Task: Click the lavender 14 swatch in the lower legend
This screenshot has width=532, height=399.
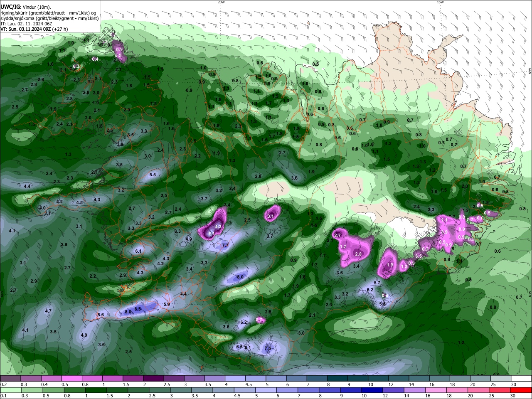Action: pos(414,390)
